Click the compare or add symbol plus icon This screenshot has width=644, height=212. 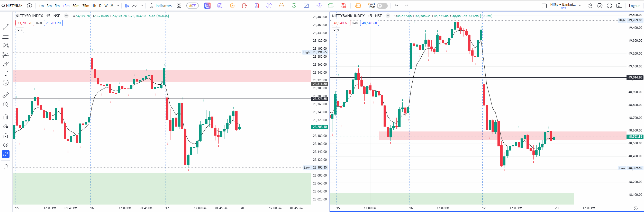click(x=30, y=6)
